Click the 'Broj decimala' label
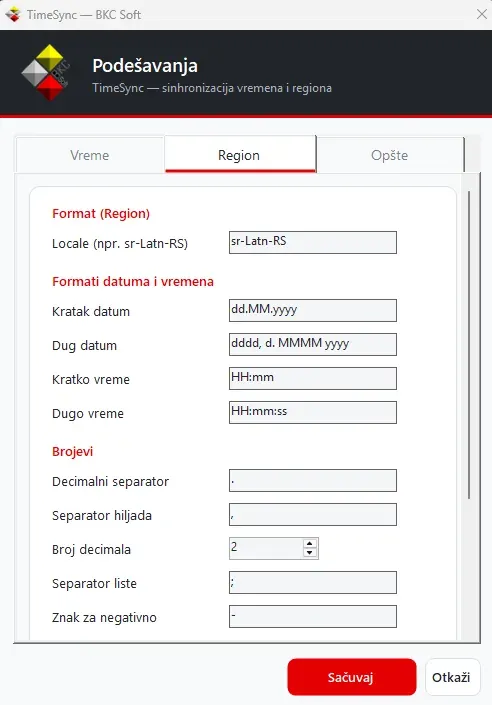Image resolution: width=492 pixels, height=705 pixels. 91,549
